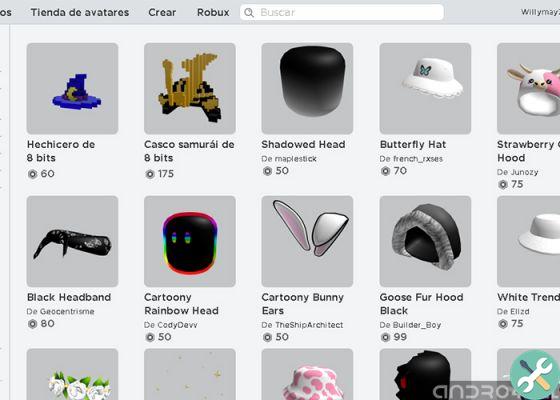Click the Robux icon under Butterfly Hat
The height and width of the screenshot is (400, 560).
pos(385,171)
